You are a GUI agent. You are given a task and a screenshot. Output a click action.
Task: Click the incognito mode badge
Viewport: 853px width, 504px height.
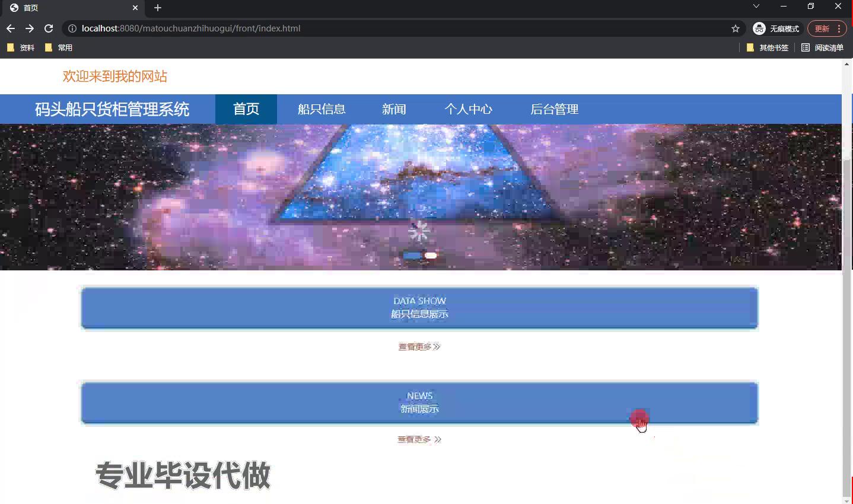[x=775, y=28]
